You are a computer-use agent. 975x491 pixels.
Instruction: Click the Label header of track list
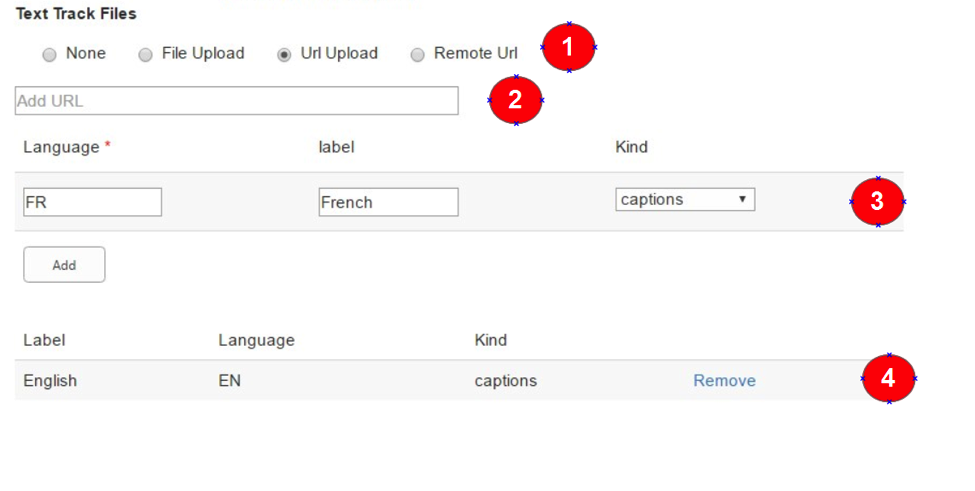click(44, 340)
